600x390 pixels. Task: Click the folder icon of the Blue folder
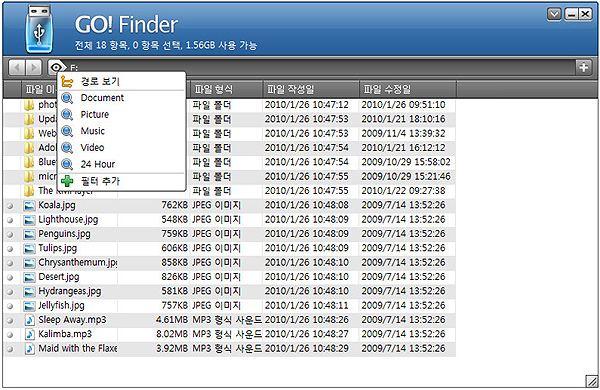click(x=29, y=162)
